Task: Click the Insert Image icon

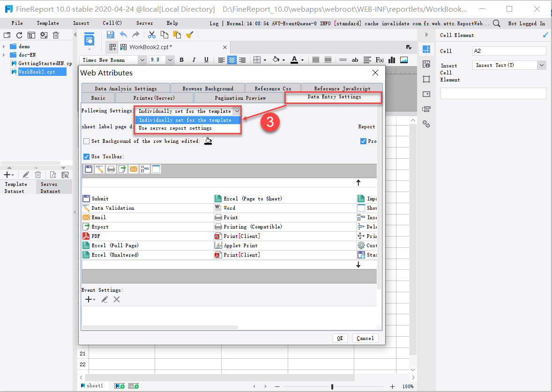Action: pos(404,60)
